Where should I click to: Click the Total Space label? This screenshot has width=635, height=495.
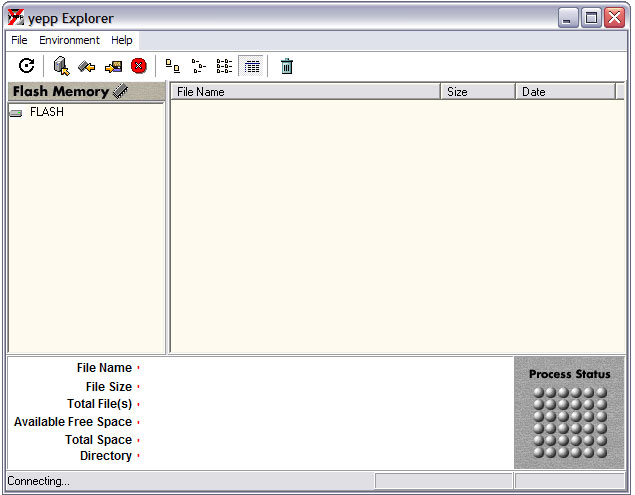(x=99, y=440)
